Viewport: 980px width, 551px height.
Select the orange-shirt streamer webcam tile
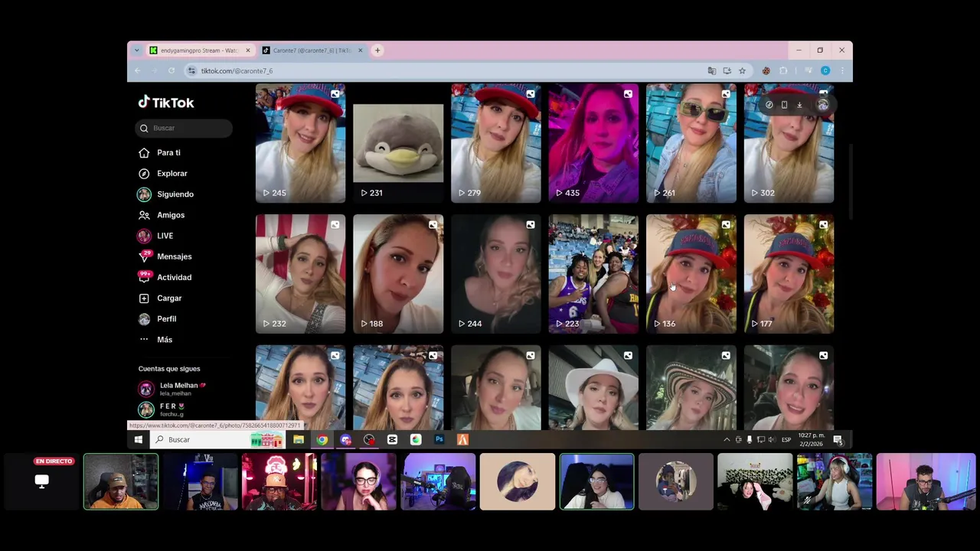coord(121,481)
